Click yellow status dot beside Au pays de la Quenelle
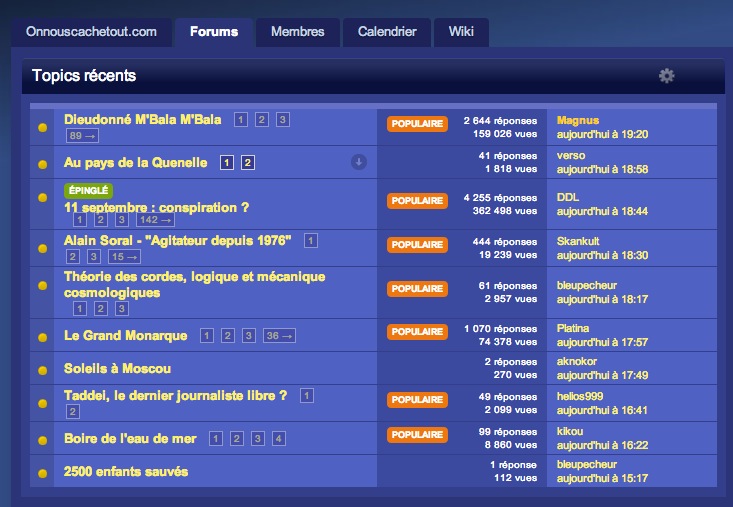Screen dimensions: 733x507 [43, 164]
